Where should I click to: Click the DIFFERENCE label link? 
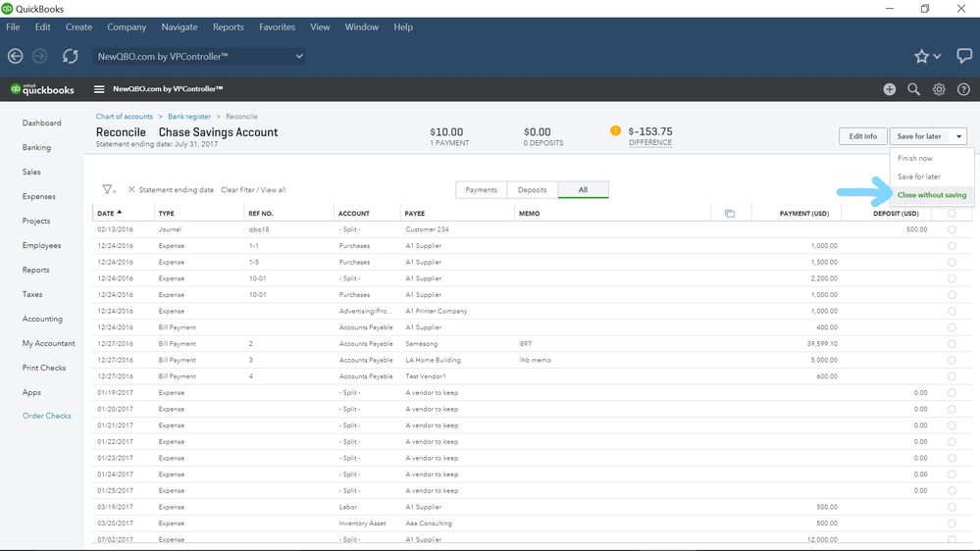click(650, 142)
